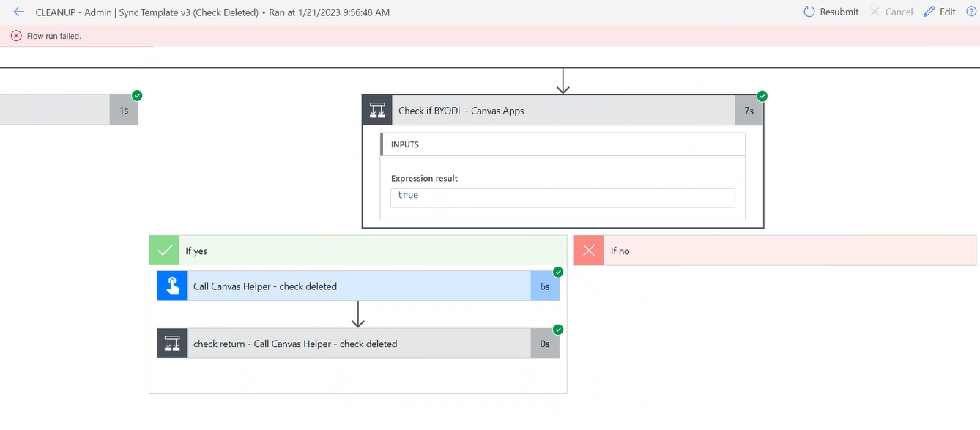Click the hand icon of Call Canvas Helper
This screenshot has height=430, width=980.
[172, 286]
